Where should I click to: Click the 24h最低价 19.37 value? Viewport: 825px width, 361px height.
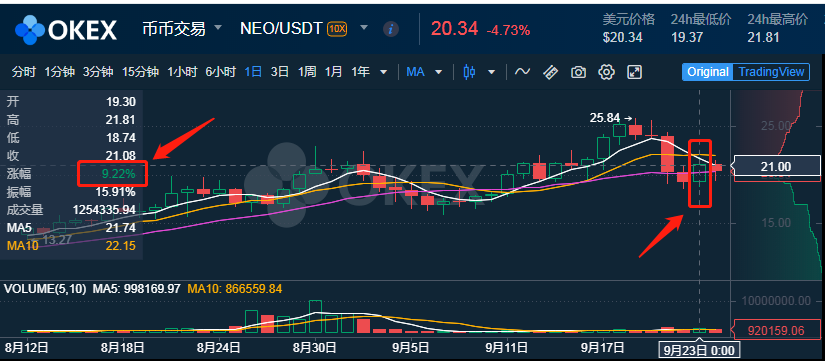687,37
